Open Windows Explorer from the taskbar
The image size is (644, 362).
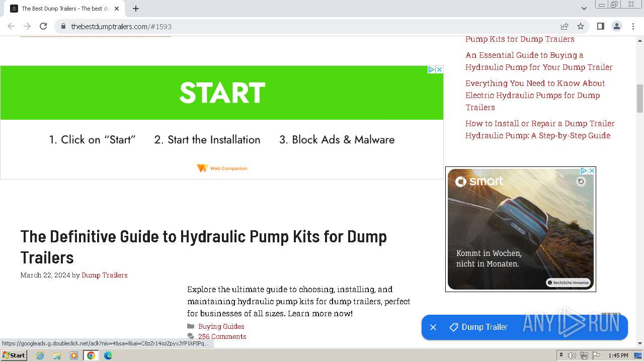[57, 355]
